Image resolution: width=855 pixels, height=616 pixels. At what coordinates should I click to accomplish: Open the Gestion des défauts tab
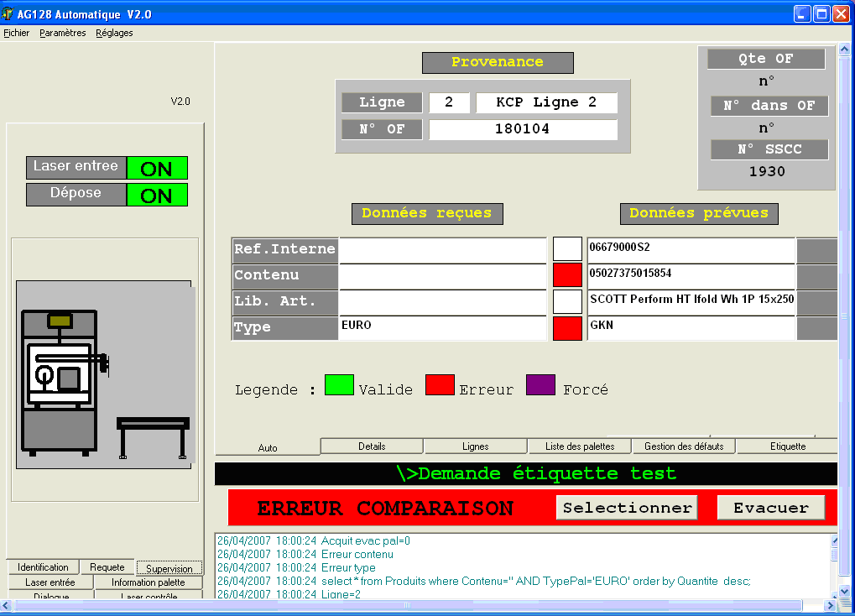684,446
